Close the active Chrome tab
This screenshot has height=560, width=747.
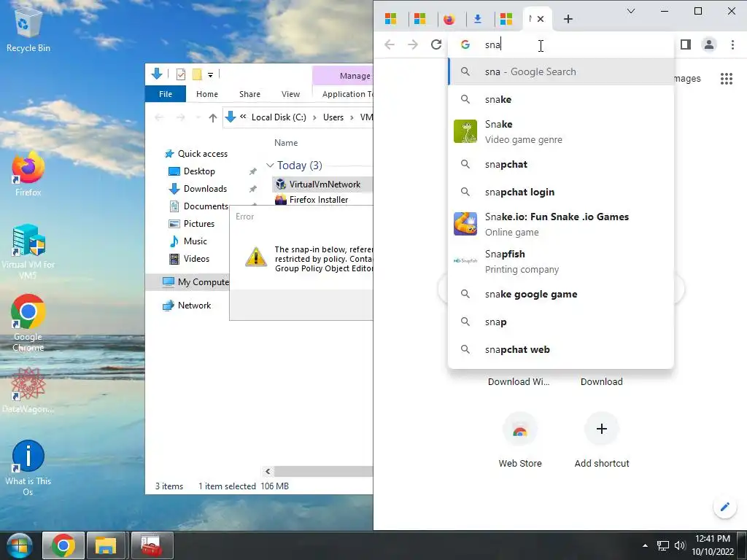point(541,19)
